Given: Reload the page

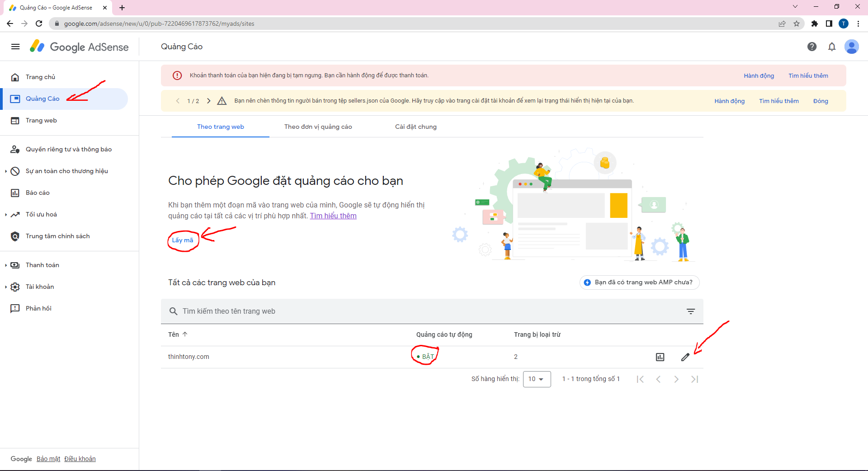Looking at the screenshot, I should (39, 24).
